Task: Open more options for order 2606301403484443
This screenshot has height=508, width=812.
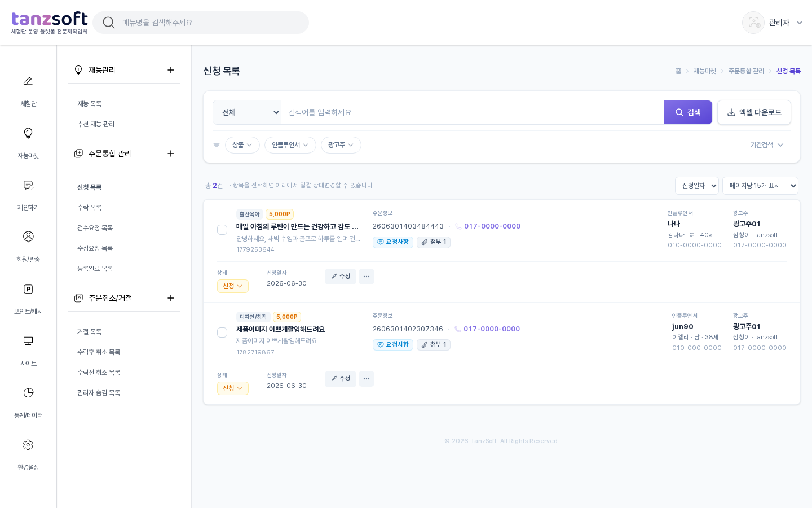Action: coord(367,277)
